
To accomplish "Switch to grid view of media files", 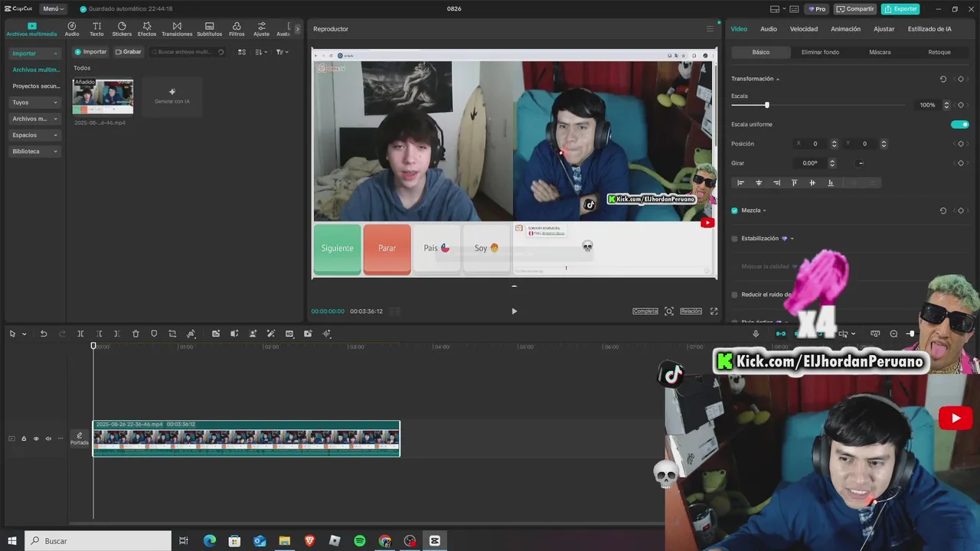I will pyautogui.click(x=242, y=52).
